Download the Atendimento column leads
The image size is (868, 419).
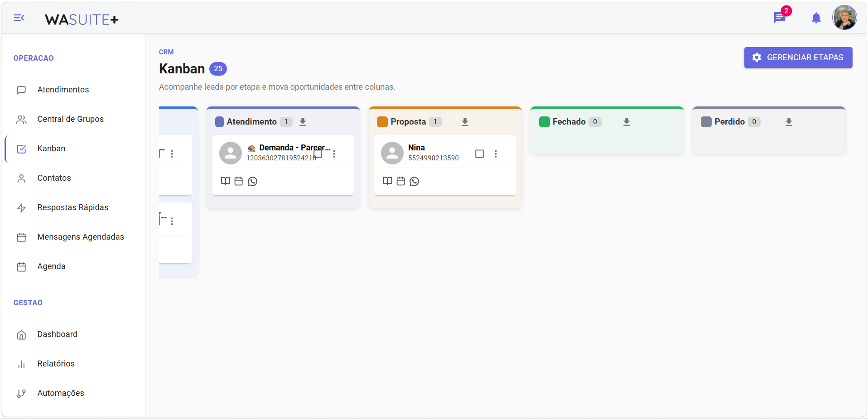point(303,122)
